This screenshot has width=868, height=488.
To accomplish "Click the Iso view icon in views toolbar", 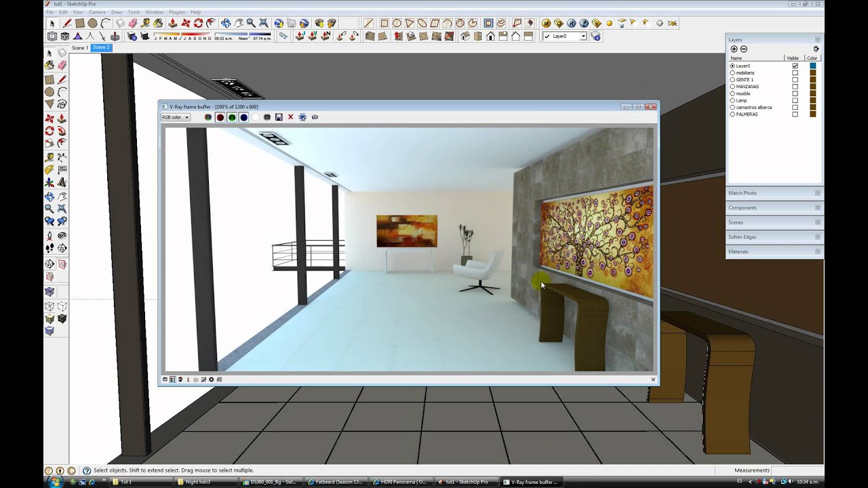I will coord(465,36).
